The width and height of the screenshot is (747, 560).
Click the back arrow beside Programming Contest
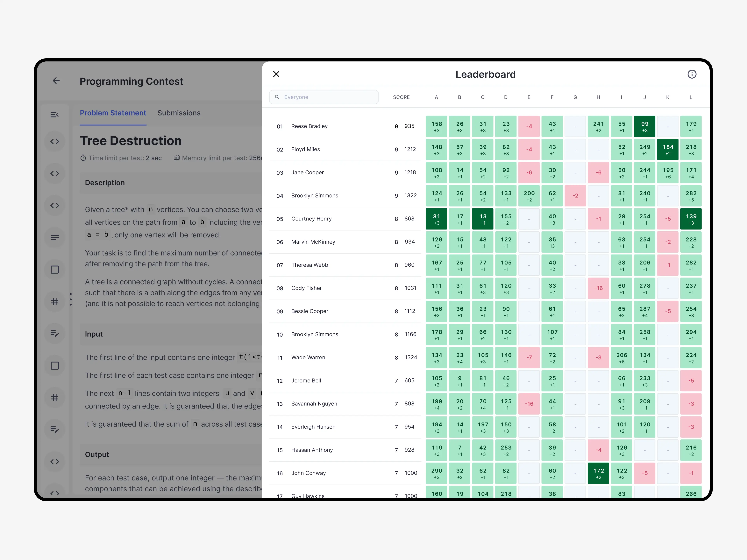pyautogui.click(x=56, y=81)
